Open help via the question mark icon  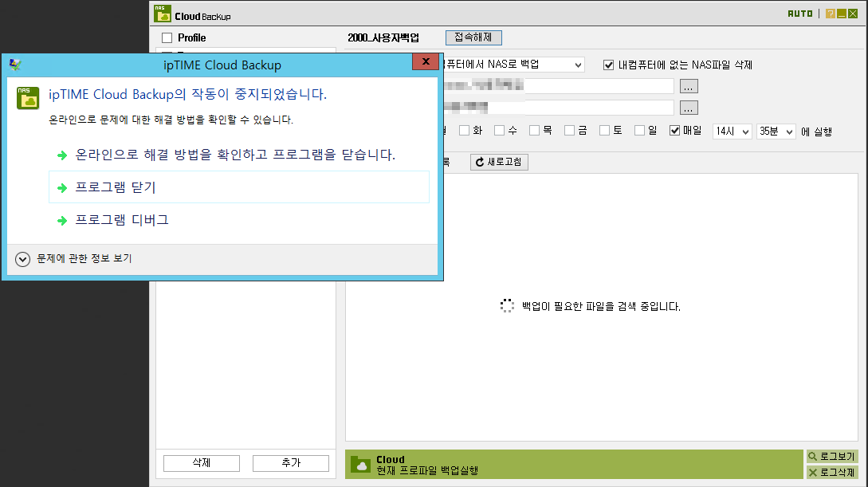pyautogui.click(x=830, y=14)
